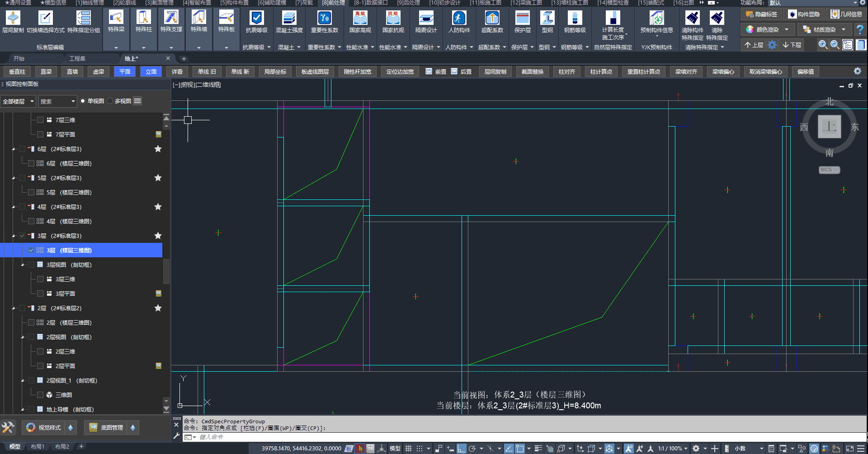Switch to the 工程集 tab

coord(77,58)
